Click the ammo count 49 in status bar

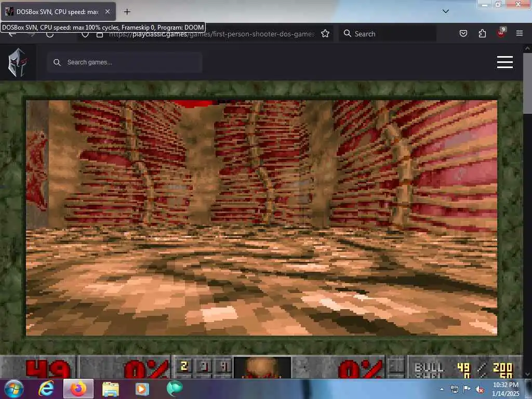pos(48,369)
